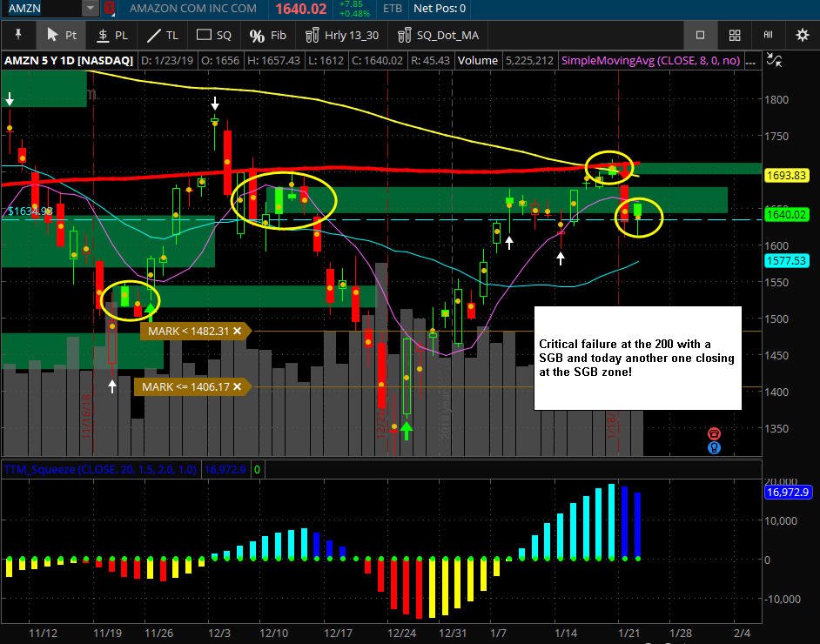Click the AMAZON COM INC COM description

[x=193, y=9]
